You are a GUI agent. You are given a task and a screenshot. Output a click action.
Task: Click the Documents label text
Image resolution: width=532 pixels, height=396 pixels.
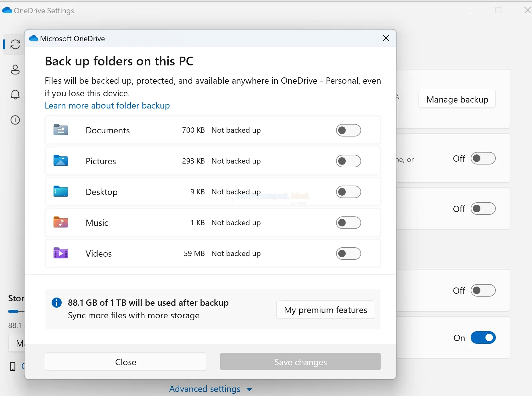click(108, 130)
